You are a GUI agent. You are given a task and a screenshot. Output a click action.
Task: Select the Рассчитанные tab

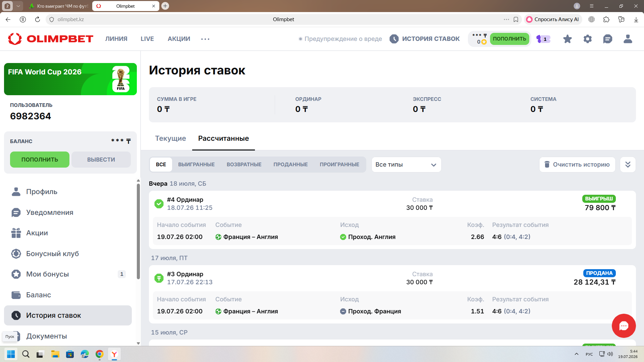[x=223, y=138]
